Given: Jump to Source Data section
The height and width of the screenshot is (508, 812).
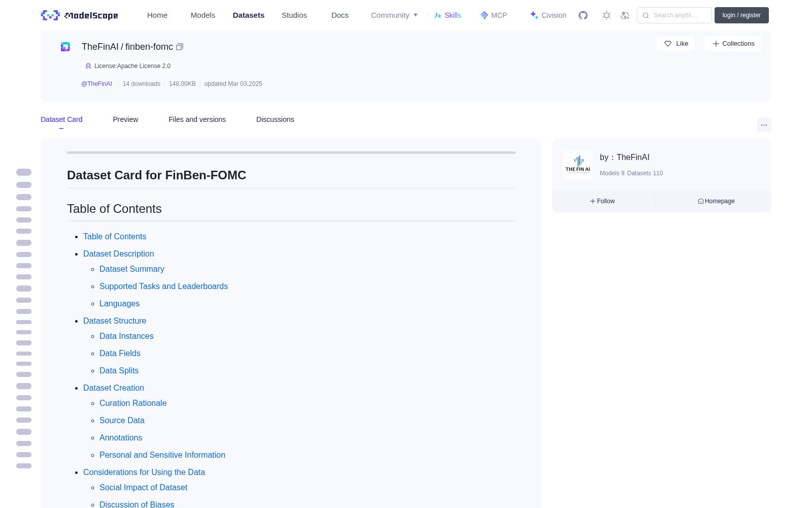Looking at the screenshot, I should click(122, 421).
